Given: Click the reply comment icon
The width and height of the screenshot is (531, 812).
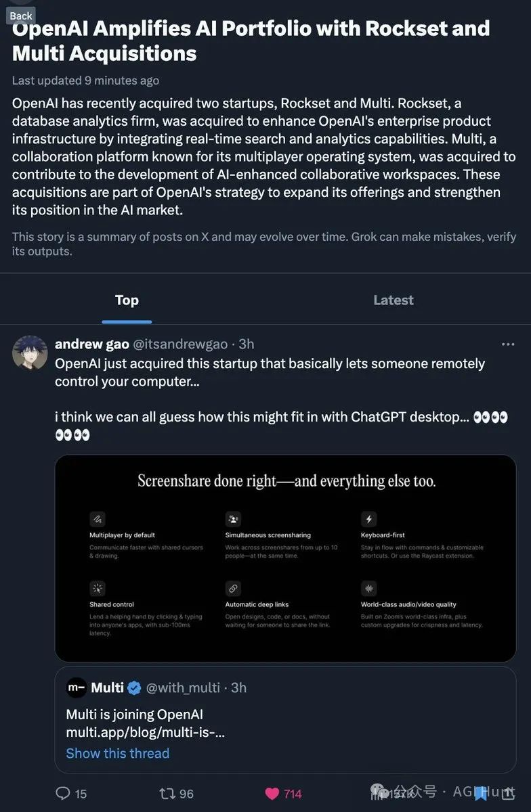Looking at the screenshot, I should click(63, 793).
